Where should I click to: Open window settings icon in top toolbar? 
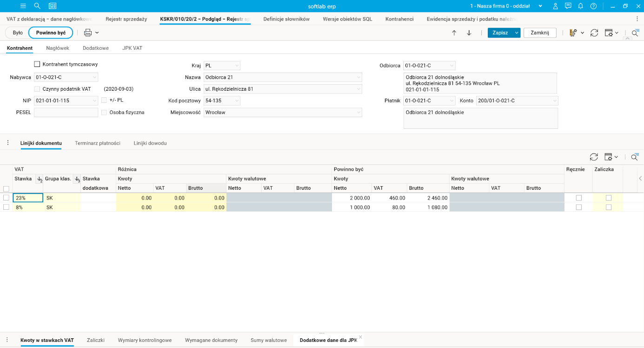[x=609, y=33]
